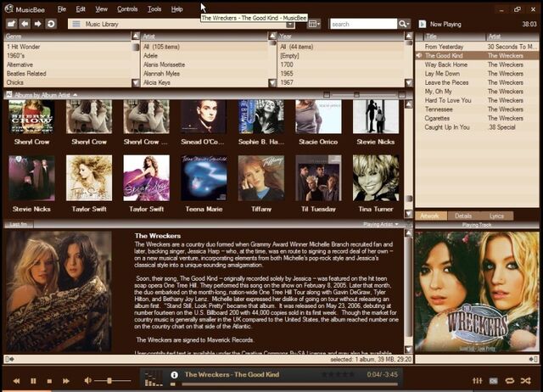The height and width of the screenshot is (392, 543).
Task: Open the File menu
Action: [62, 9]
